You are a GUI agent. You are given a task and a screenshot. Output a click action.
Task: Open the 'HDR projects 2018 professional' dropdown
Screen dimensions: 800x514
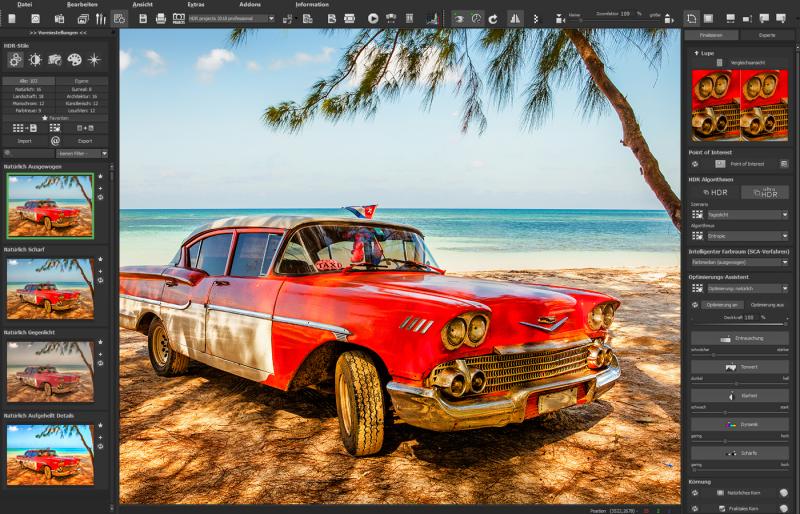coord(231,18)
